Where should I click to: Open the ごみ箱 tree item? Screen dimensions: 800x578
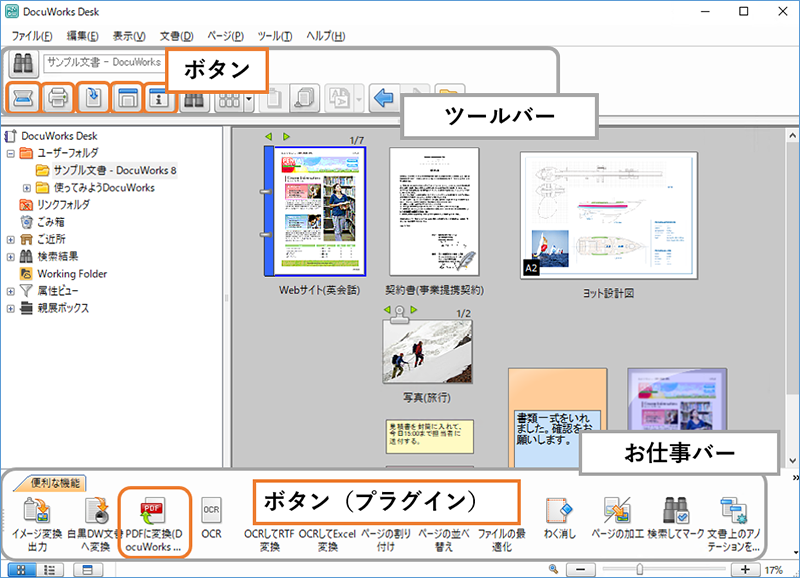51,222
